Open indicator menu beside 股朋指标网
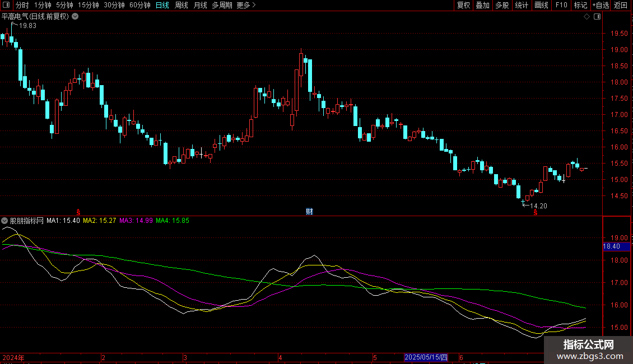Image resolution: width=633 pixels, height=364 pixels. pyautogui.click(x=4, y=221)
